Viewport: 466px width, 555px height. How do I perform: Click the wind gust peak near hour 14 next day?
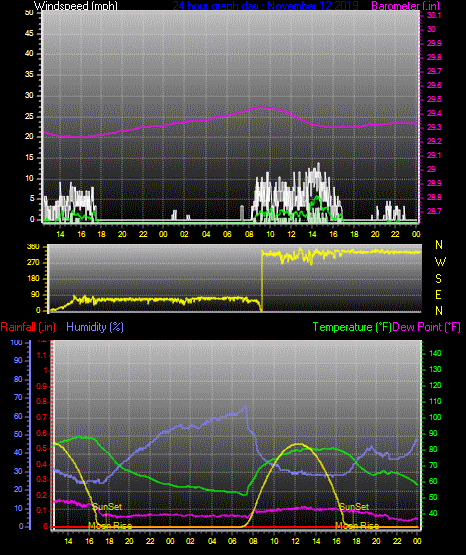[x=318, y=164]
